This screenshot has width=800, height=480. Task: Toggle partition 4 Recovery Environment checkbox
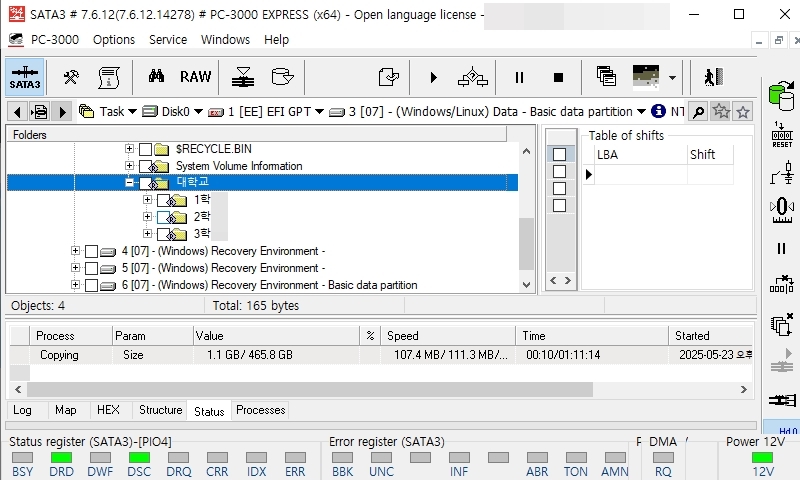click(91, 251)
